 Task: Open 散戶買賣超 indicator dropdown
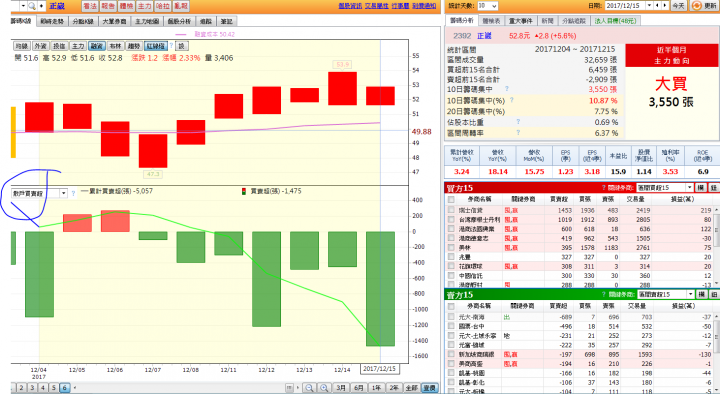39,193
